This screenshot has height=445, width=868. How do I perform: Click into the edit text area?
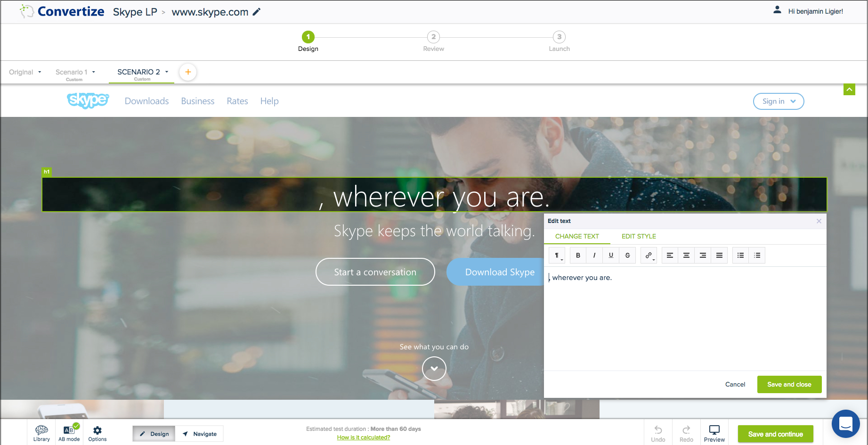pyautogui.click(x=685, y=319)
